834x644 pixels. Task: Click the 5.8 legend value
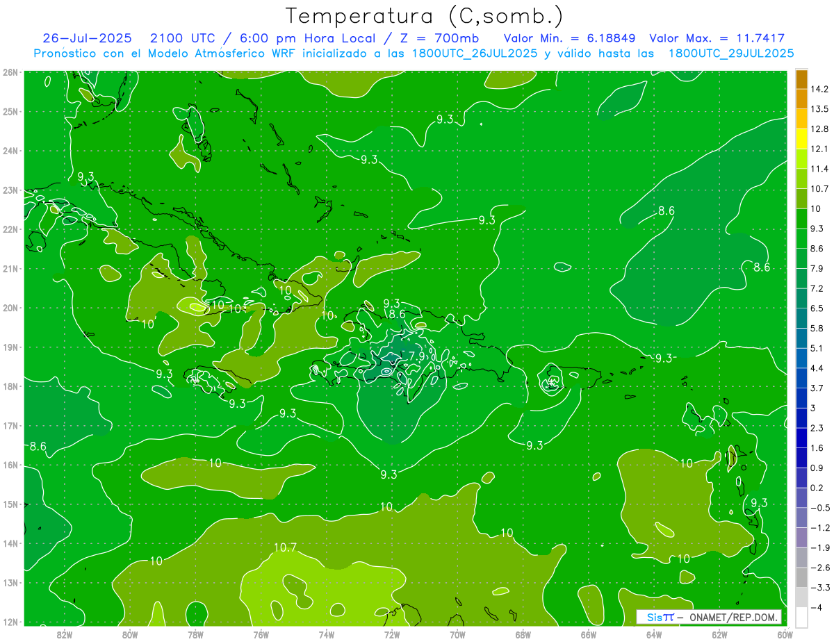click(818, 328)
